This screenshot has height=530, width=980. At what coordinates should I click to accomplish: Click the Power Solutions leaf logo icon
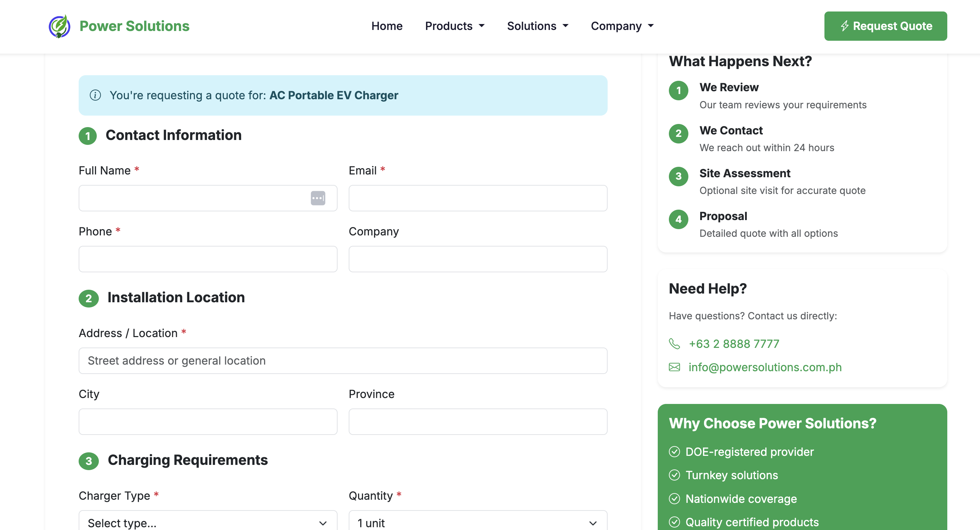pyautogui.click(x=60, y=26)
